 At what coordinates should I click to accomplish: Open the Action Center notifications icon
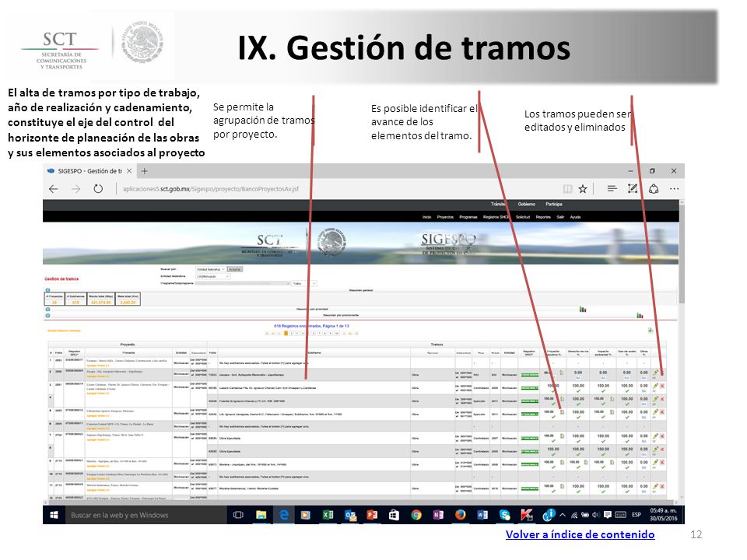pos(608,515)
